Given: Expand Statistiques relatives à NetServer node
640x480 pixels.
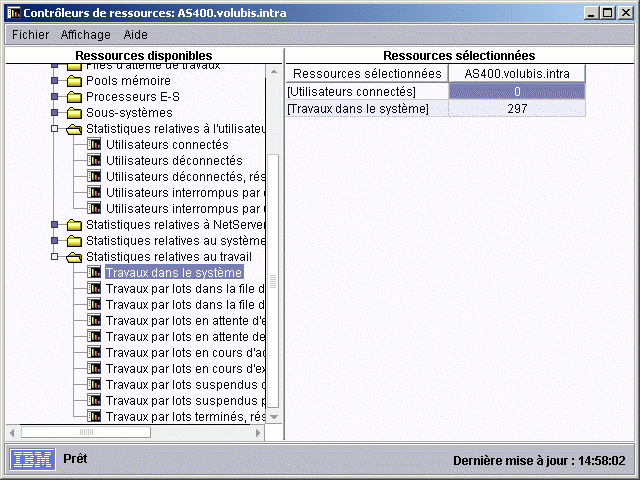Looking at the screenshot, I should [54, 224].
